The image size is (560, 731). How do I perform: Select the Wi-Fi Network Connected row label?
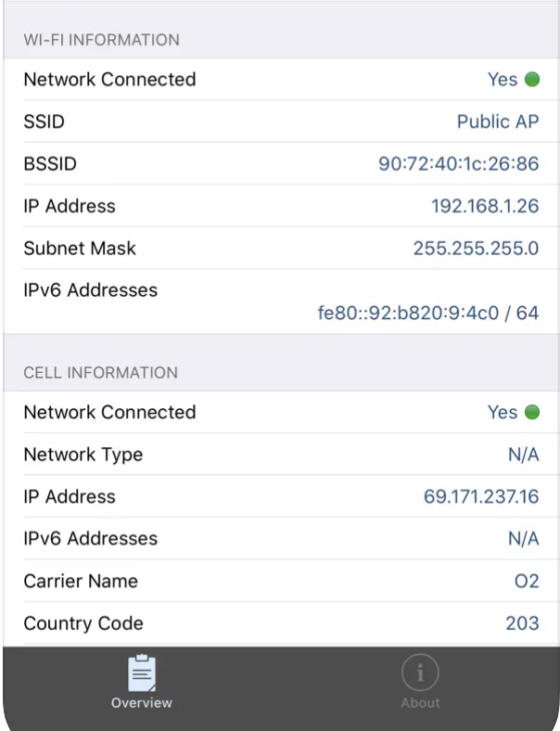[x=109, y=80]
